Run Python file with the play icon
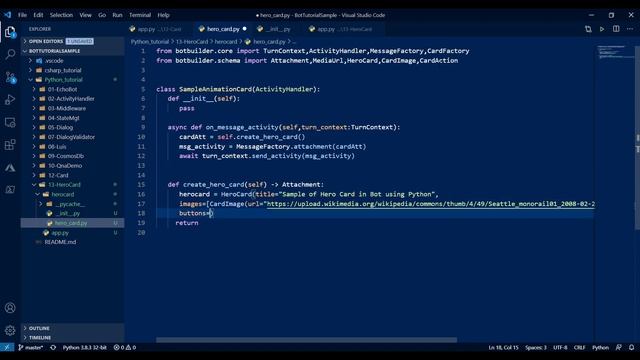Screen dimensions: 640x360 [x=602, y=29]
